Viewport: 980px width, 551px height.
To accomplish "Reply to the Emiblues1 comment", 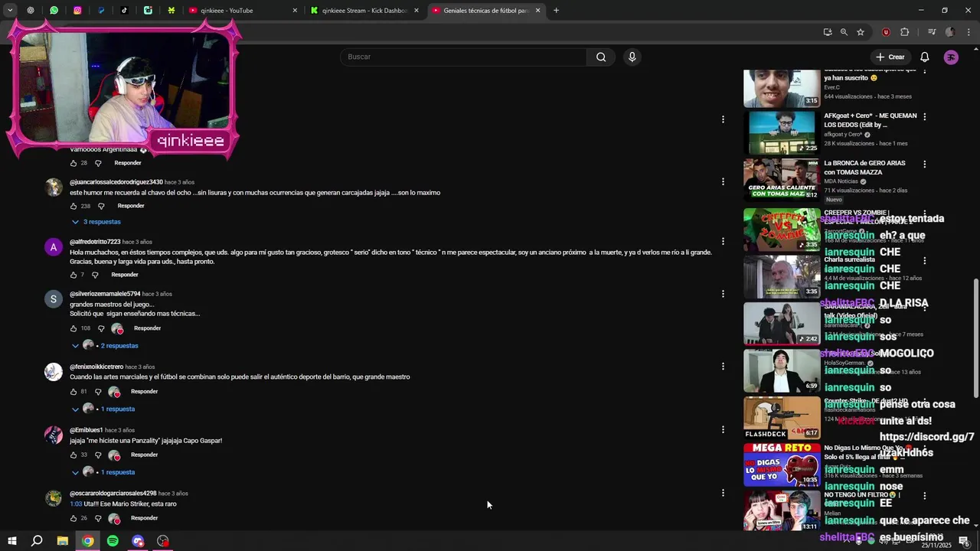I will coord(144,455).
